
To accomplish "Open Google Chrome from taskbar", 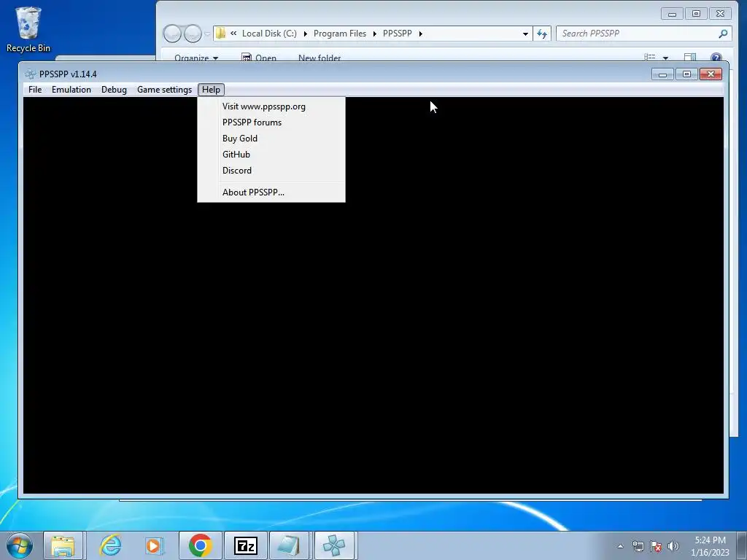I will pos(200,545).
